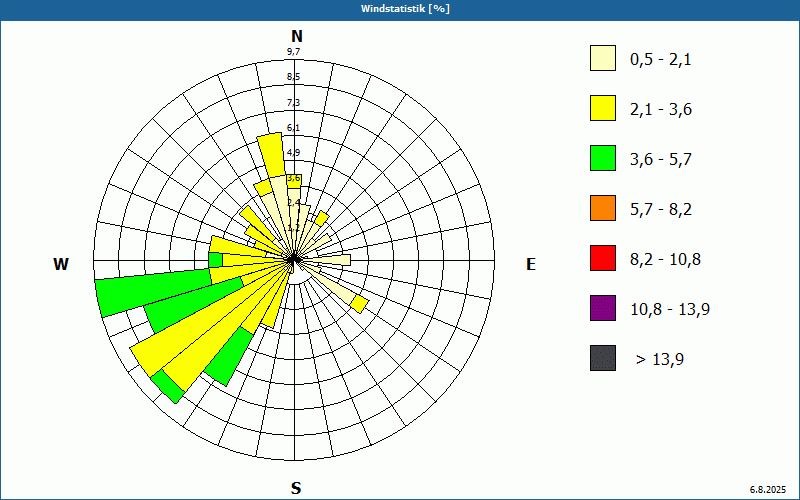Screen dimensions: 800x500
Task: Click the orange 5,7 - 8,2 legend swatch
Action: (x=603, y=208)
